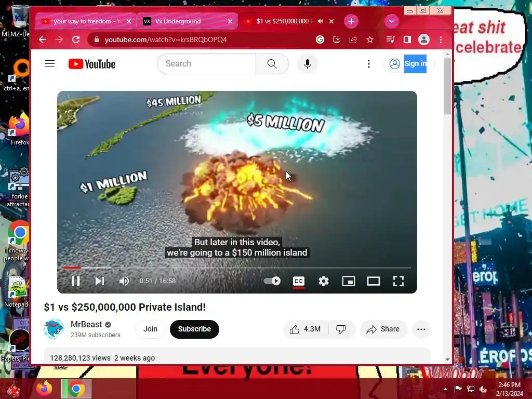532x399 pixels.
Task: Open the Chrome profile avatar
Action: click(424, 39)
